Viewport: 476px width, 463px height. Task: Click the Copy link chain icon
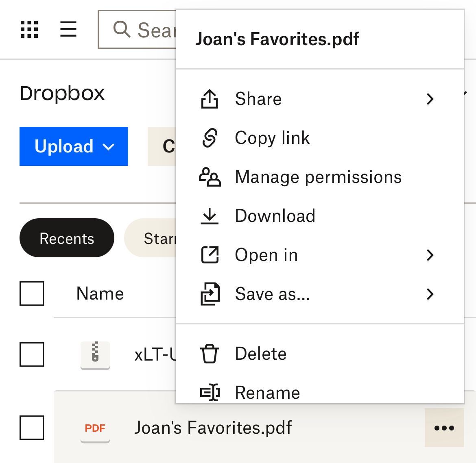[210, 138]
